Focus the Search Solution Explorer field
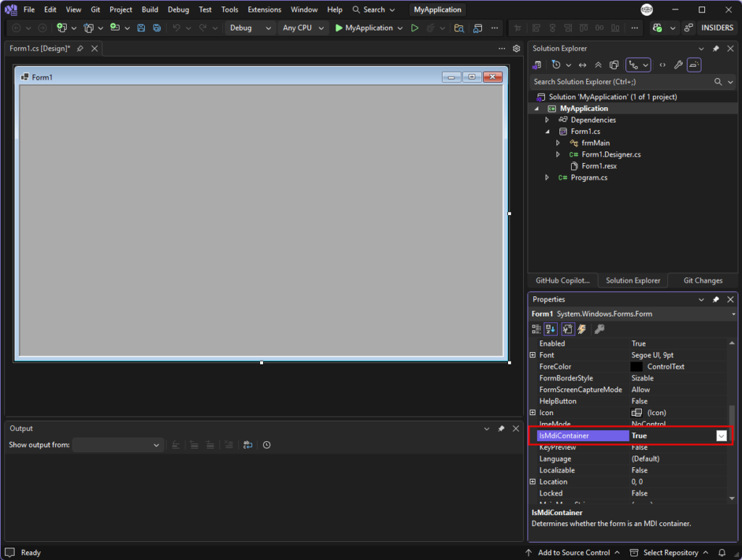Image resolution: width=742 pixels, height=560 pixels. (x=621, y=82)
